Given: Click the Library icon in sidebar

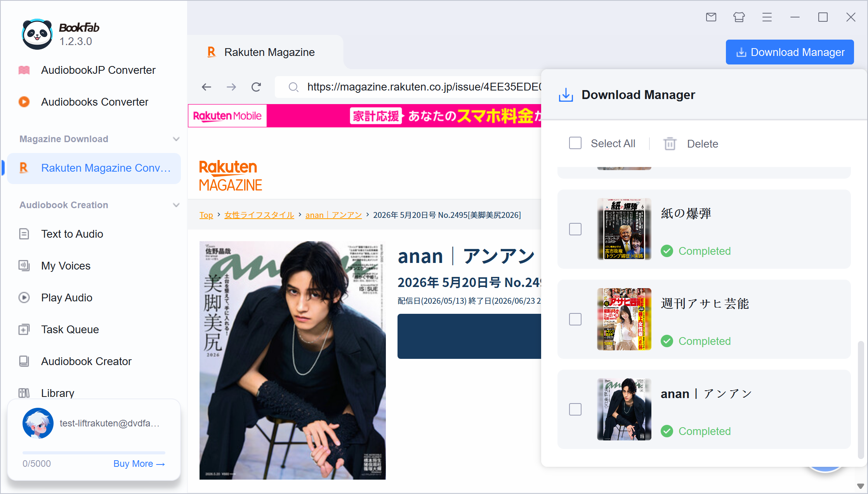Looking at the screenshot, I should (24, 393).
